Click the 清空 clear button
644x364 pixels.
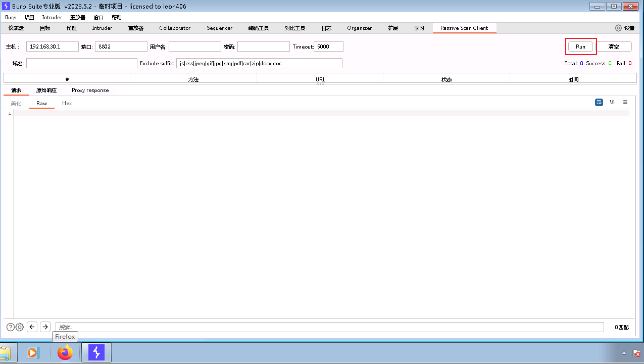613,47
